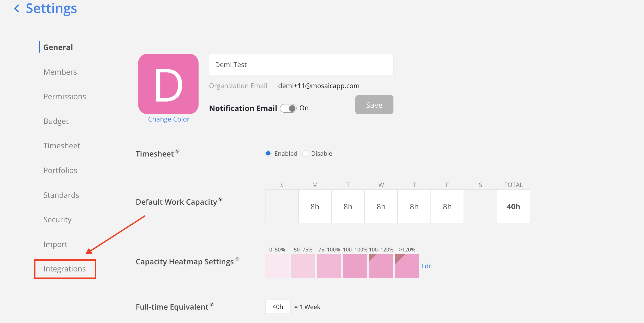This screenshot has width=644, height=323.
Task: Open the Security settings section
Action: coord(58,220)
